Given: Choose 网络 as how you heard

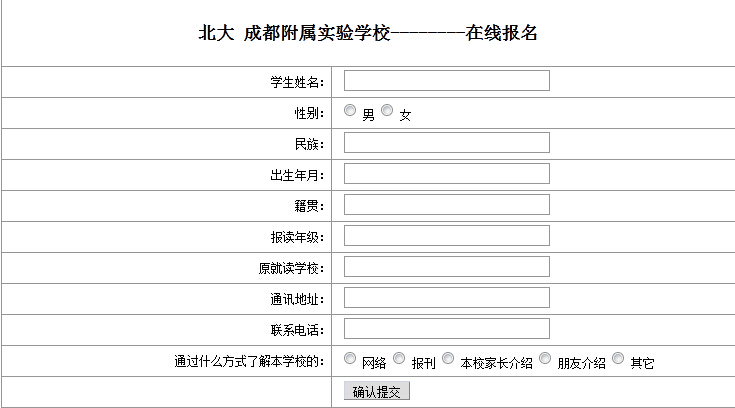Looking at the screenshot, I should click(x=350, y=358).
